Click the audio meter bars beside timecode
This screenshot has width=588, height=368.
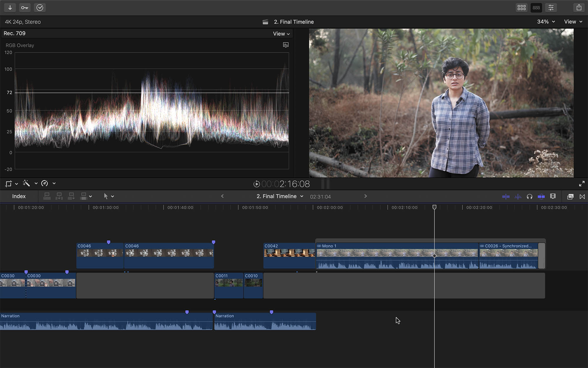325,184
